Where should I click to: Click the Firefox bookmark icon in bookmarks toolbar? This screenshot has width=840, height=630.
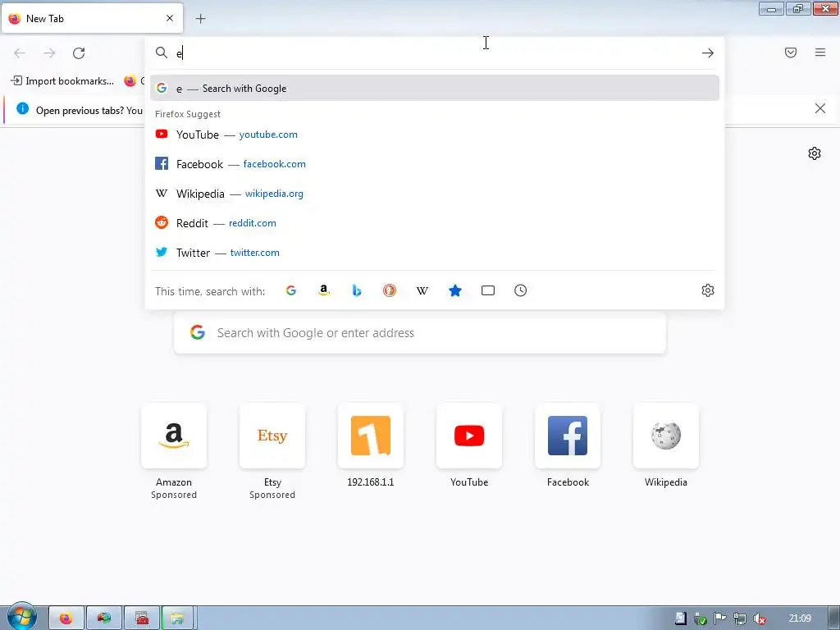point(130,81)
